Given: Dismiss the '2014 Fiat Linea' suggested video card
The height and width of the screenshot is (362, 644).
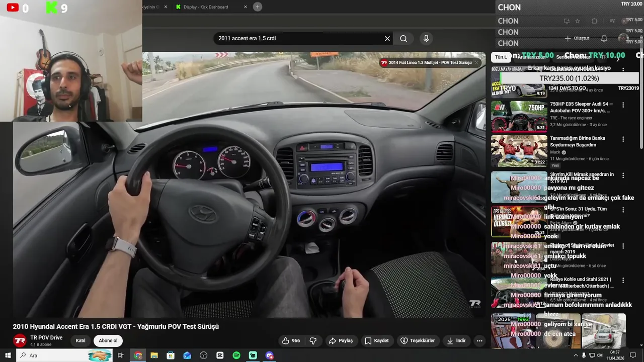Looking at the screenshot, I should pyautogui.click(x=477, y=63).
